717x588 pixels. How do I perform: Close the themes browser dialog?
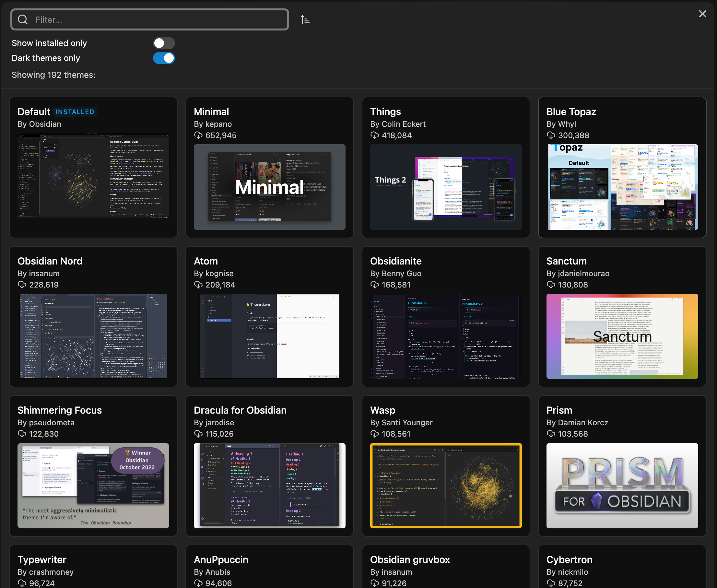[702, 14]
